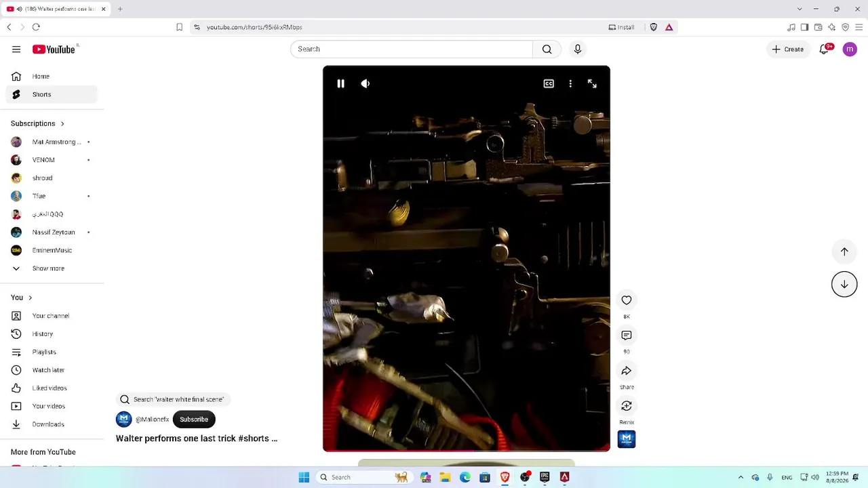This screenshot has width=868, height=488.
Task: Open File Explorer from the taskbar
Action: tap(446, 477)
